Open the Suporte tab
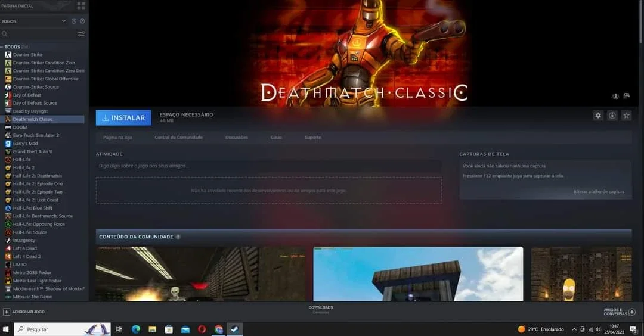This screenshot has height=336, width=644. point(313,138)
